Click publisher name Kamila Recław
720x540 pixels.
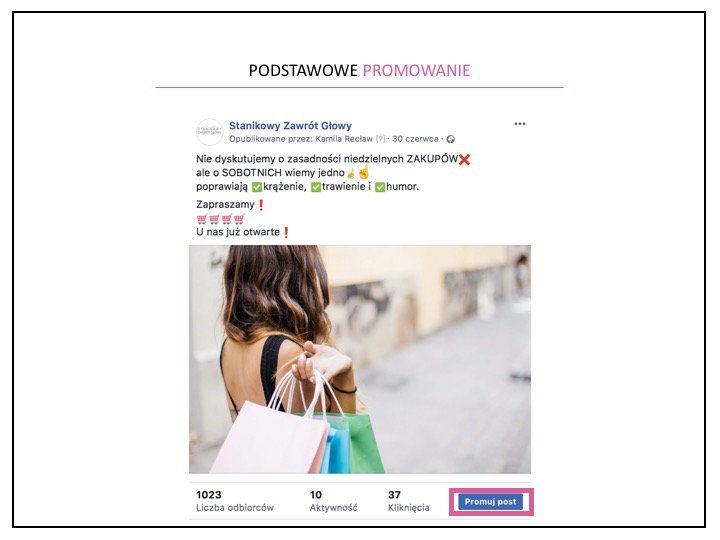(x=344, y=139)
